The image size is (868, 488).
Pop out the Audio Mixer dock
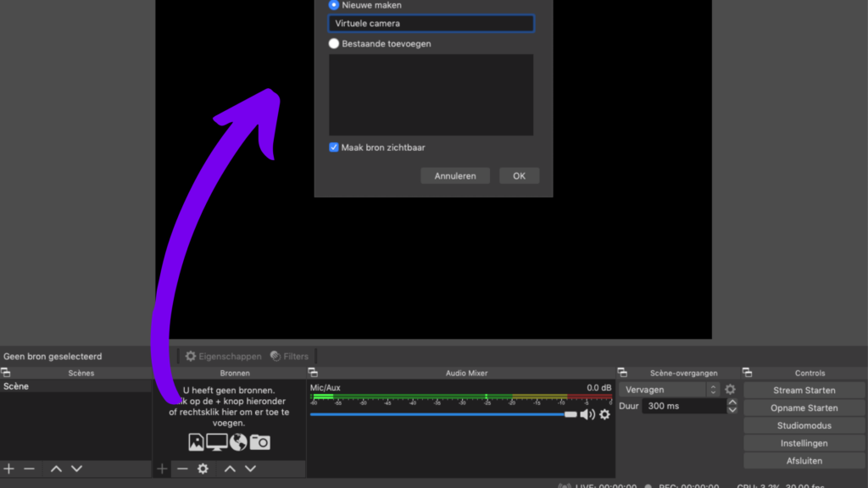pyautogui.click(x=313, y=373)
